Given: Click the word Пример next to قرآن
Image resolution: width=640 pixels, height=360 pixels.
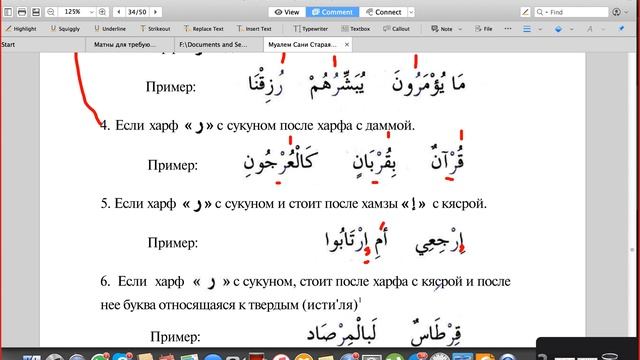Looking at the screenshot, I should click(x=173, y=165).
